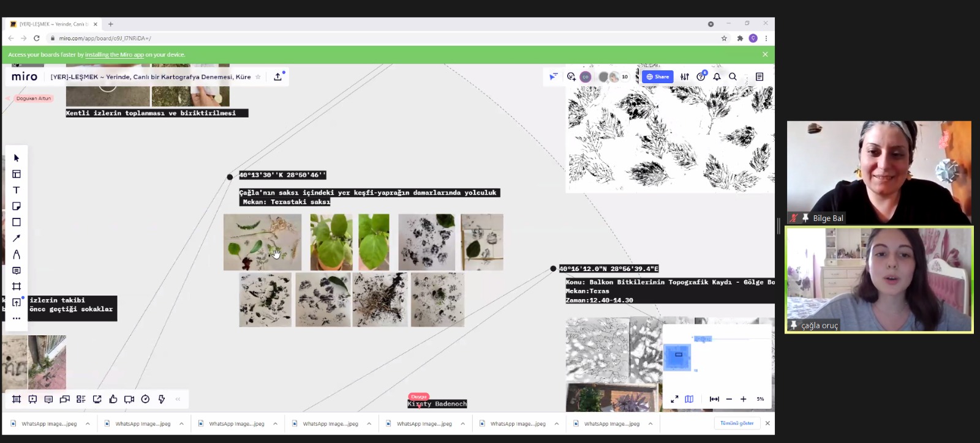This screenshot has height=443, width=980.
Task: Expand third WhatsApp Image download menu
Action: click(x=275, y=423)
